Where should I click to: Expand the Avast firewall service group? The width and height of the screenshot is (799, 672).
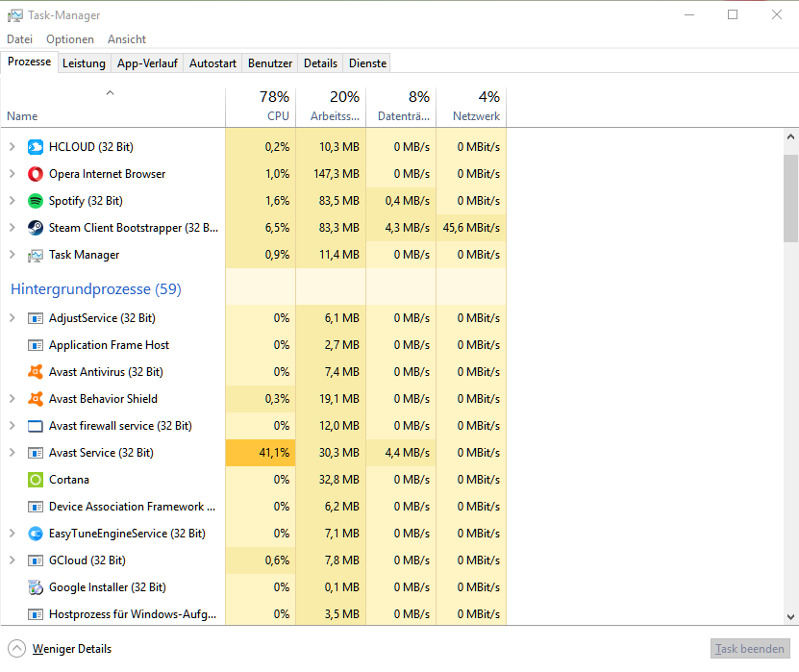pyautogui.click(x=12, y=426)
